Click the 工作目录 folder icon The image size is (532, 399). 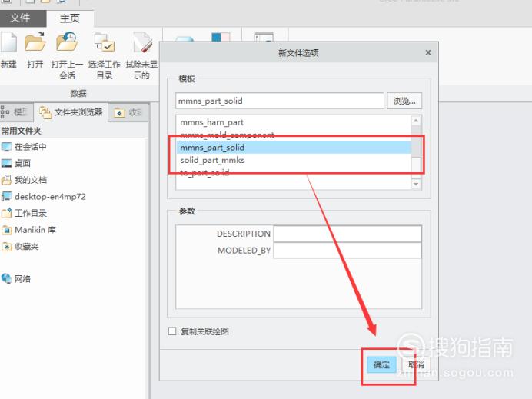pos(6,213)
